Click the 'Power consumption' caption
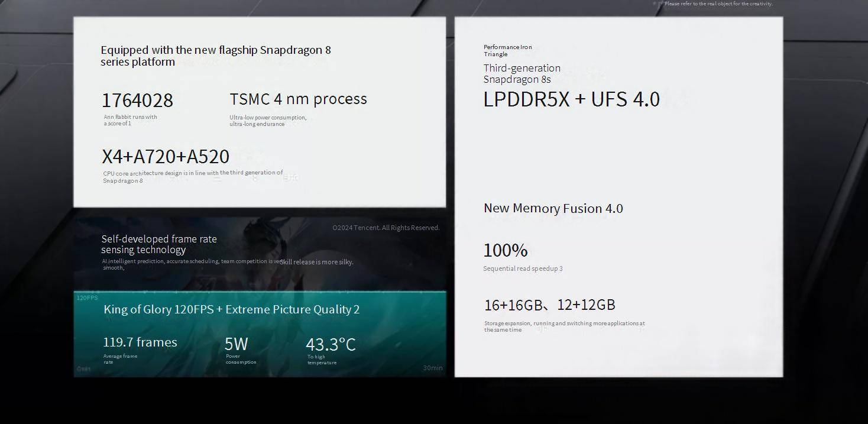The image size is (868, 424). [x=241, y=359]
